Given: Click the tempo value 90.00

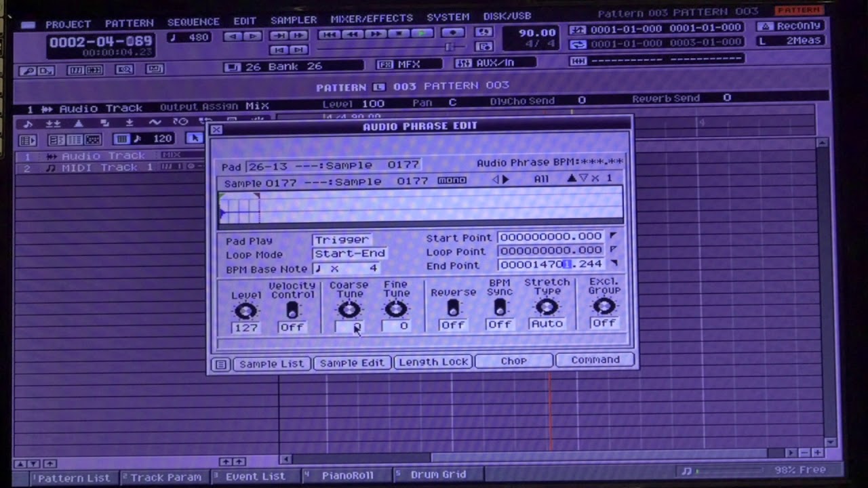Looking at the screenshot, I should point(537,32).
